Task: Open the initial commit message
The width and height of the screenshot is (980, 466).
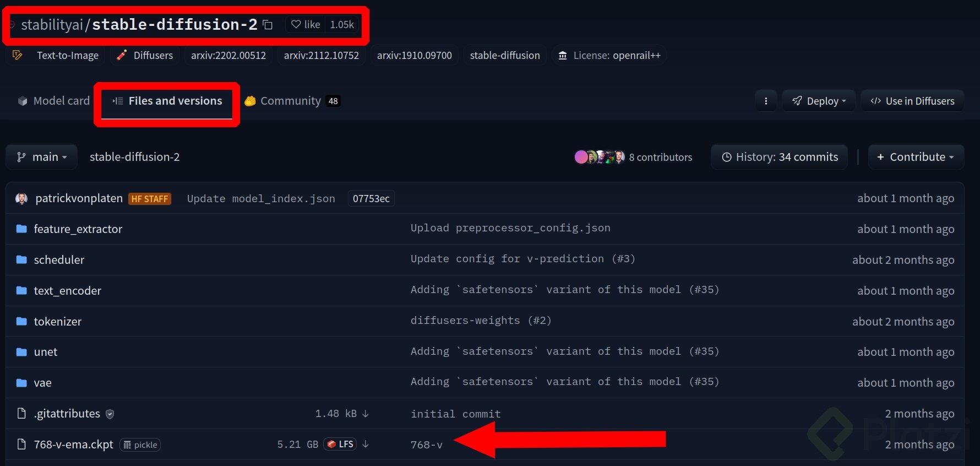Action: pyautogui.click(x=456, y=414)
